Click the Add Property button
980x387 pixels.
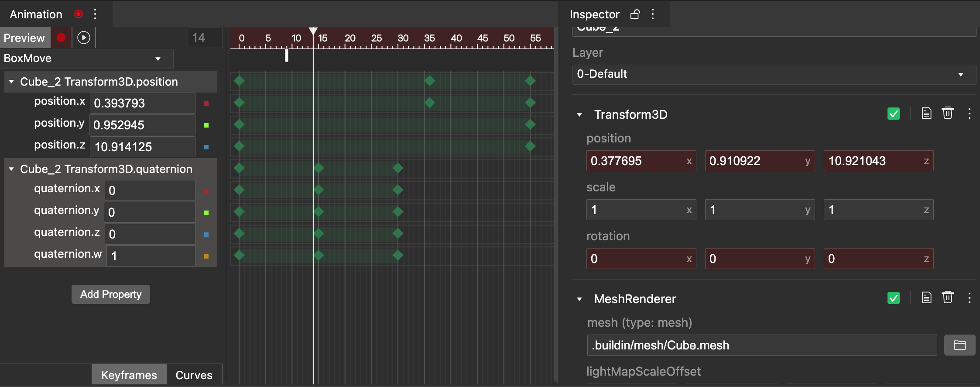click(111, 294)
